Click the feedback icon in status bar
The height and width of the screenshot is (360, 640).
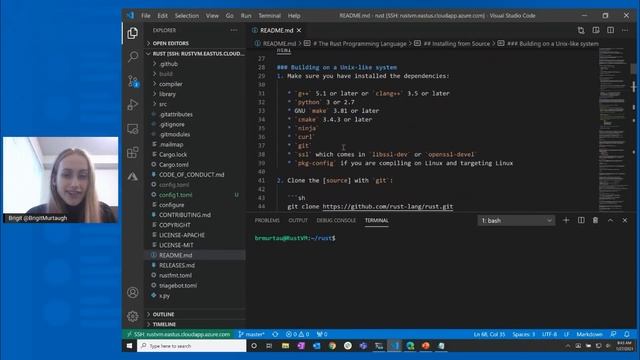pyautogui.click(x=613, y=334)
